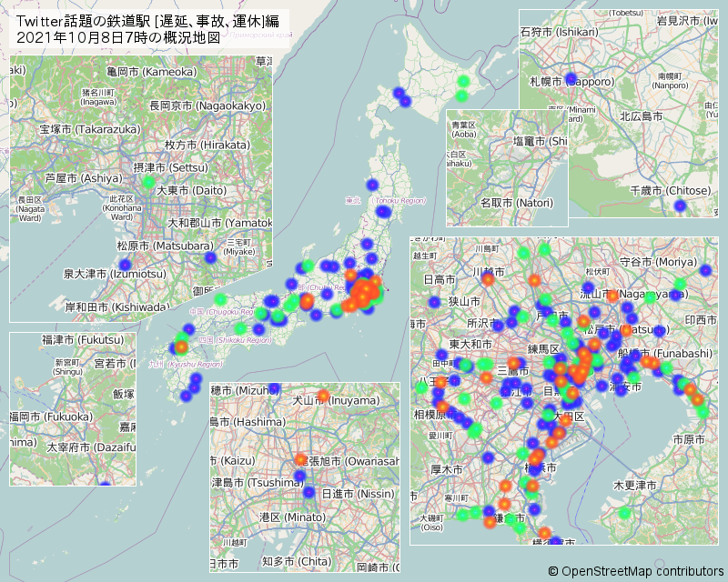Click the '北広島市' label in Sapporo inset
This screenshot has width=728, height=582.
[642, 116]
